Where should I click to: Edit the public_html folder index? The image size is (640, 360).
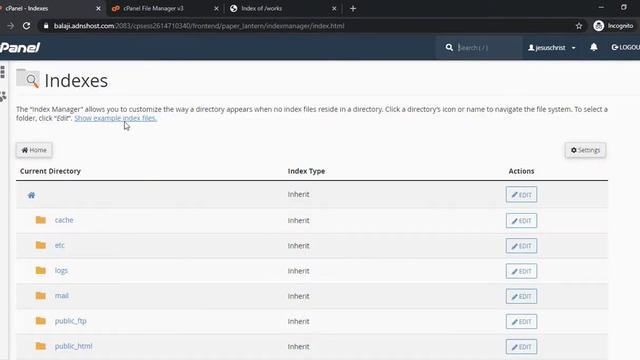coord(521,347)
